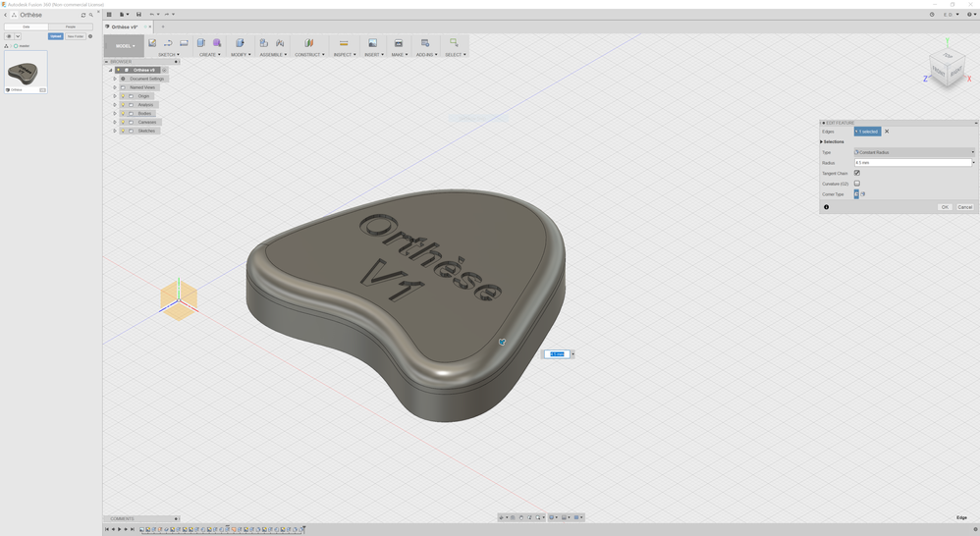
Task: Click the info icon in Edit Feature dialog
Action: point(826,207)
